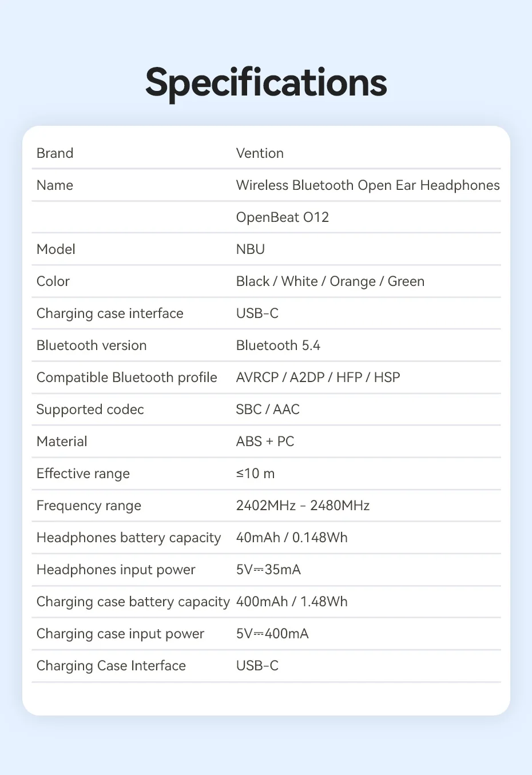Click the Supported codec label
This screenshot has height=775, width=532.
(90, 410)
